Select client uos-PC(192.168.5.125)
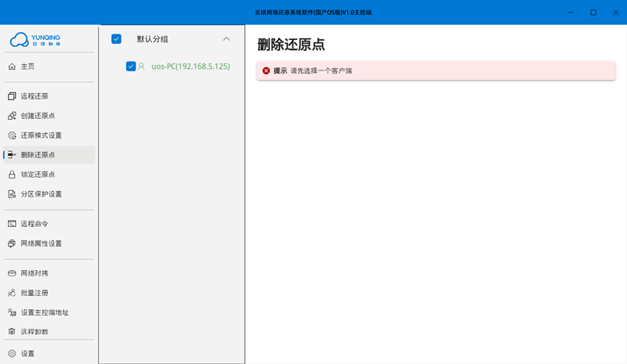The width and height of the screenshot is (627, 364). click(x=190, y=67)
